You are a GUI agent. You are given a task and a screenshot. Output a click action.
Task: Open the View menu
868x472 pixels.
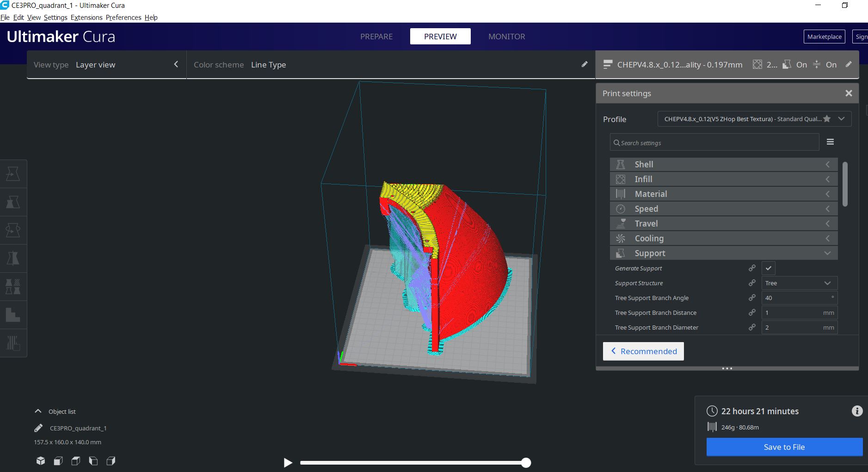(34, 18)
